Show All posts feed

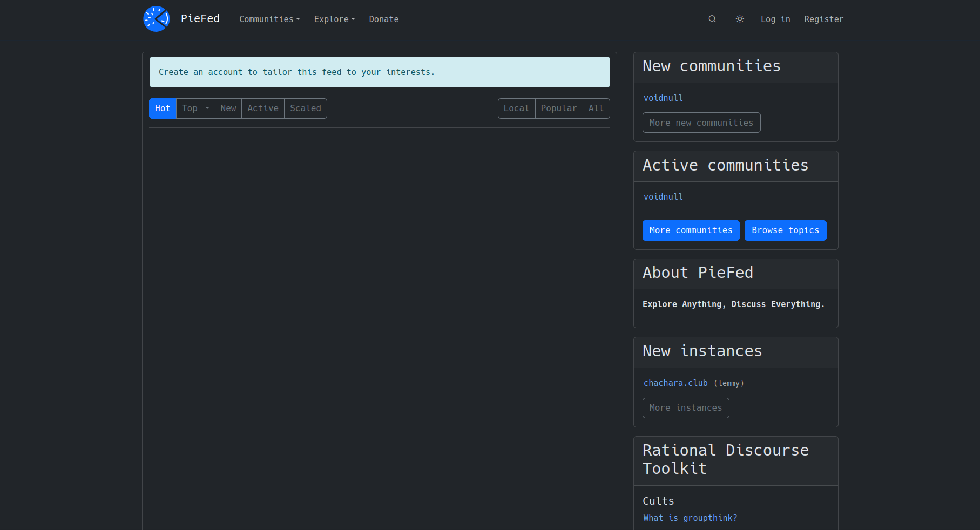596,108
